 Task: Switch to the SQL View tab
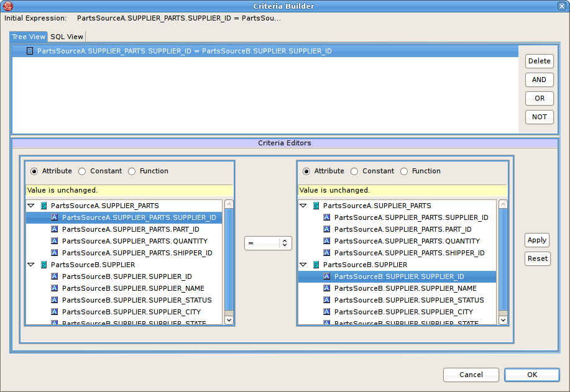pos(67,37)
